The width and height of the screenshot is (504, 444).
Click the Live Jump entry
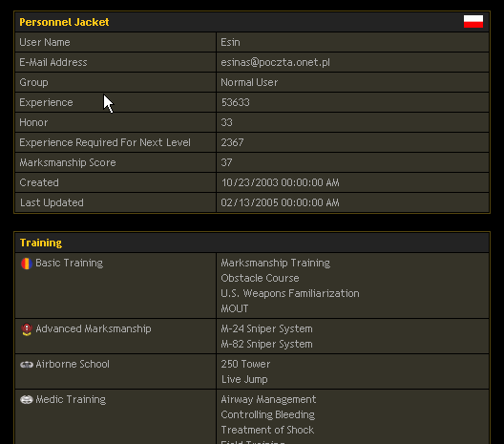tap(244, 379)
